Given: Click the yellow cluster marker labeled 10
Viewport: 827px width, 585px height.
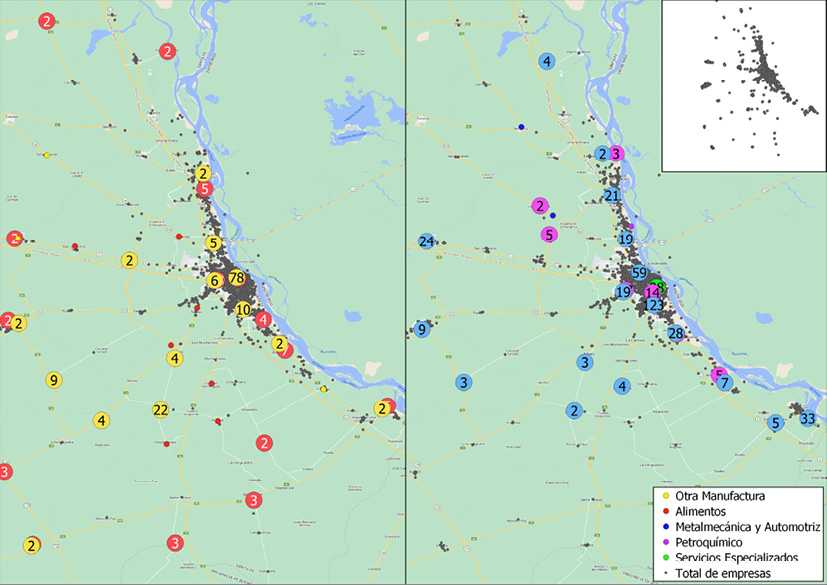Looking at the screenshot, I should [x=243, y=310].
